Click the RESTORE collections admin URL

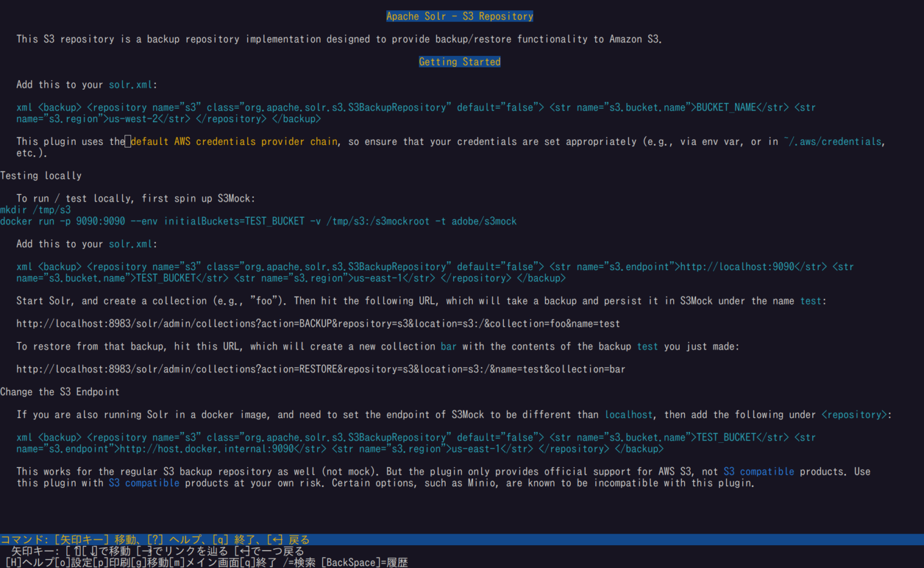coord(321,369)
